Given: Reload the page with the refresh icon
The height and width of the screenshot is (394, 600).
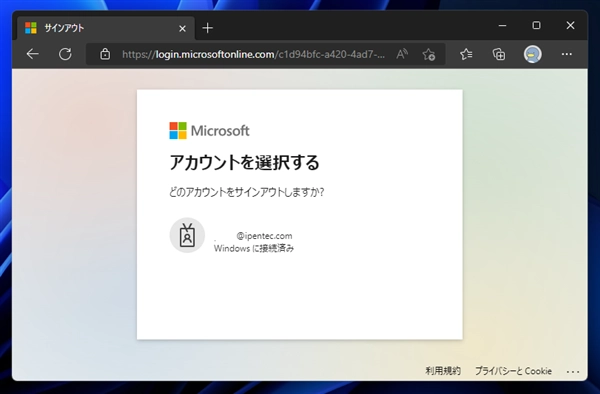Looking at the screenshot, I should (65, 54).
